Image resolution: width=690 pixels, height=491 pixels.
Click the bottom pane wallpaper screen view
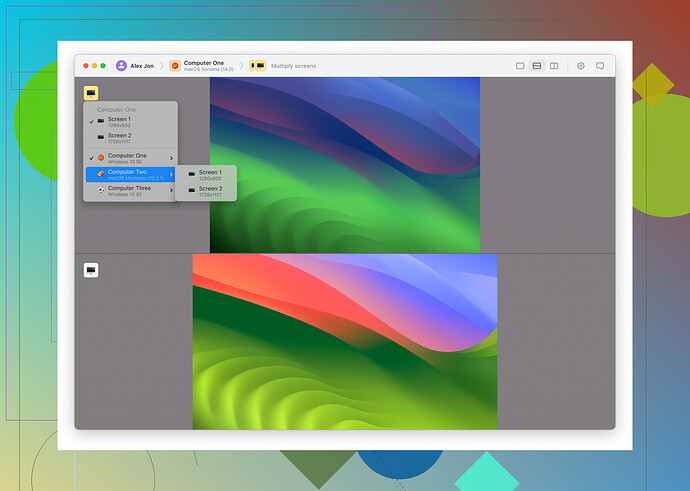tap(344, 340)
